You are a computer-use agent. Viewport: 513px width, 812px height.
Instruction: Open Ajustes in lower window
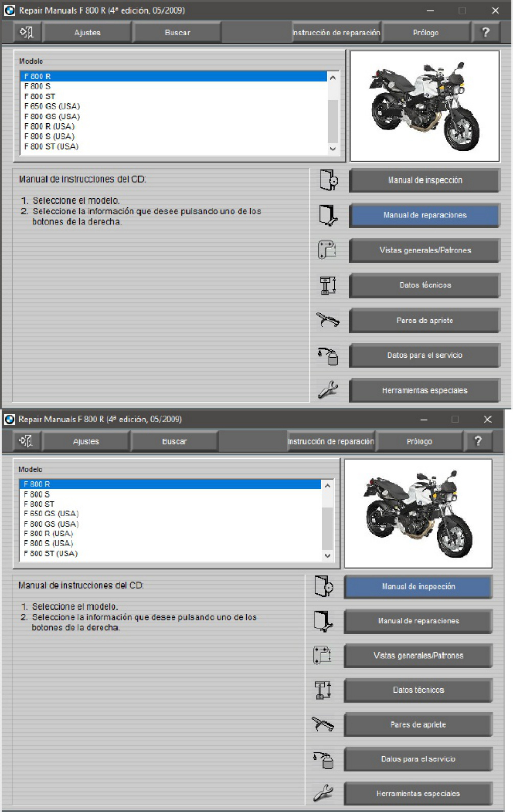(x=86, y=441)
